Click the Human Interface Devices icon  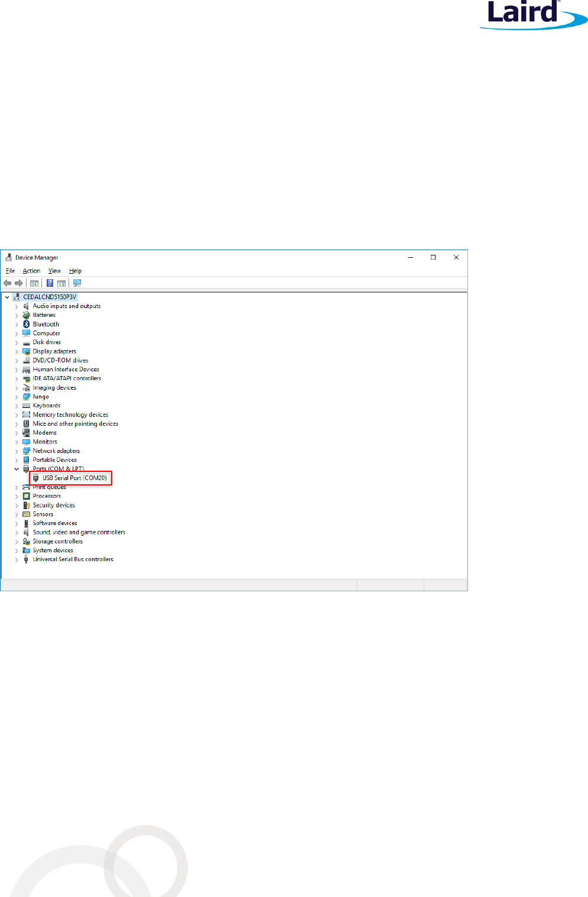[x=26, y=370]
